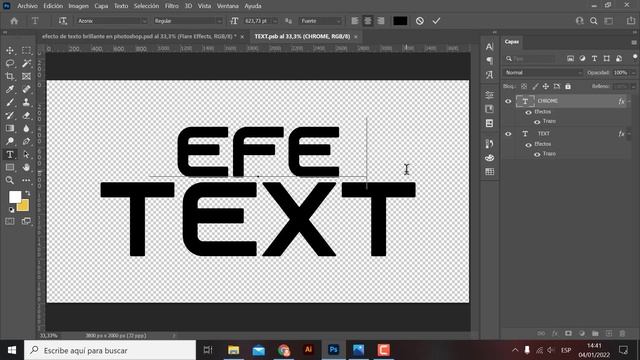This screenshot has height=360, width=640.
Task: Select the Pen tool
Action: pos(26,141)
